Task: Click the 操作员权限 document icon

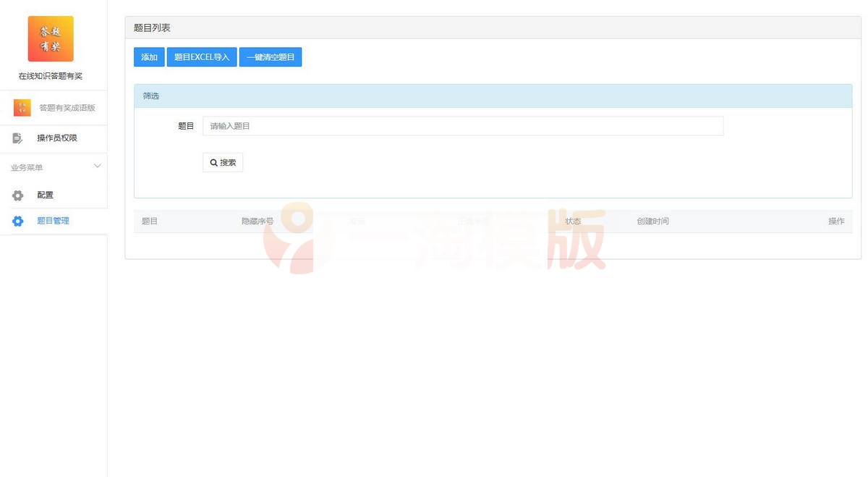Action: pos(17,138)
